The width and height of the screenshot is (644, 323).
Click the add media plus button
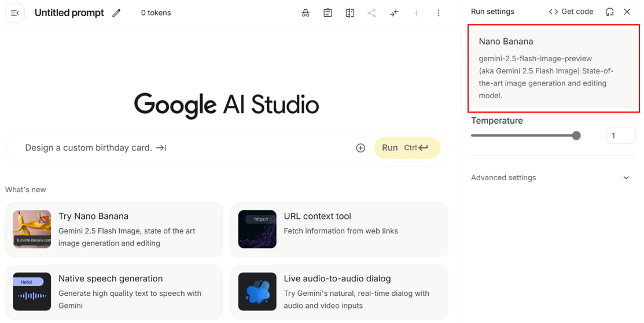click(x=360, y=148)
